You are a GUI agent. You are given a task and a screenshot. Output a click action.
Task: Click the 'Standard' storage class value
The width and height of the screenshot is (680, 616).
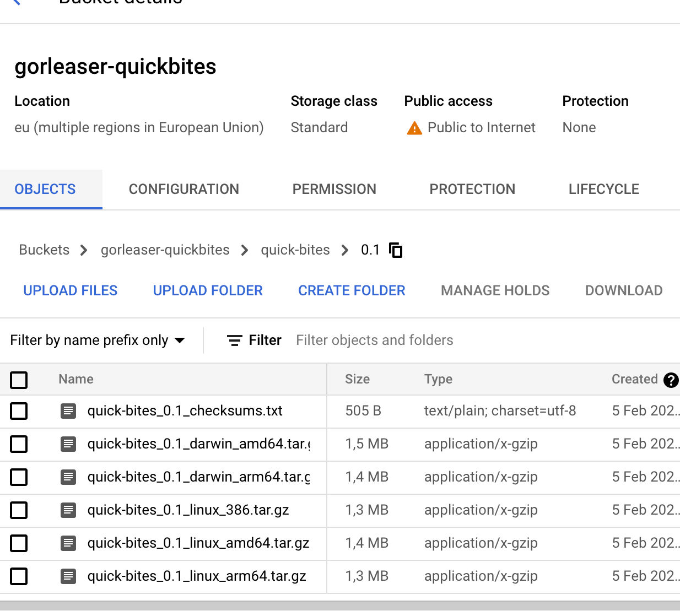point(319,128)
